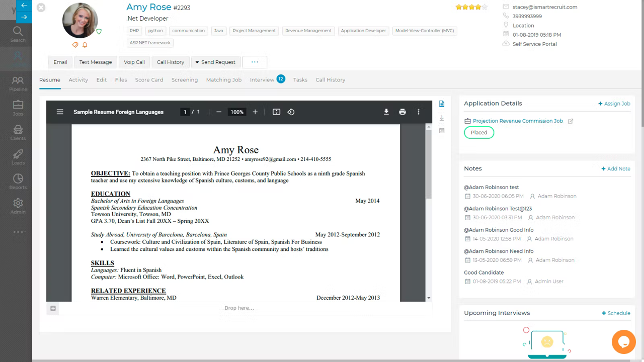Open Projection Revenue Commission Job link
Viewport: 644px width, 362px height.
[518, 121]
